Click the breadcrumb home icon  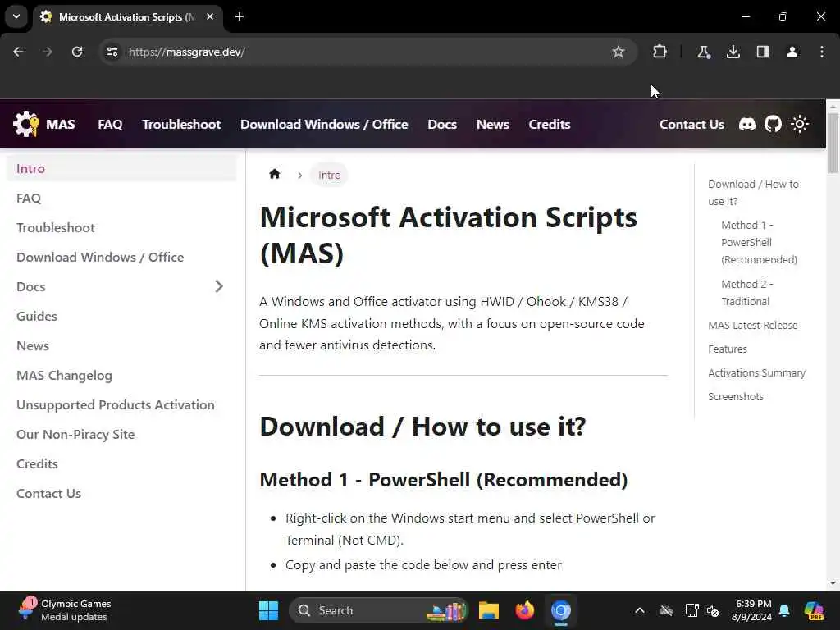[275, 174]
